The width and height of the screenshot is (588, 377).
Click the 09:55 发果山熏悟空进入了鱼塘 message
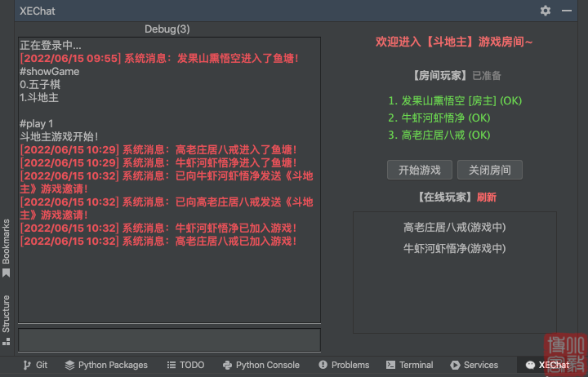tap(159, 59)
